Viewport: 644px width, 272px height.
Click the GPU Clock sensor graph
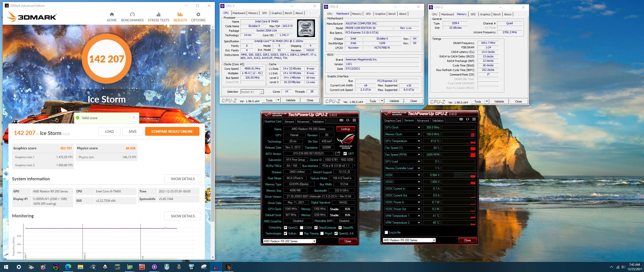click(459, 127)
